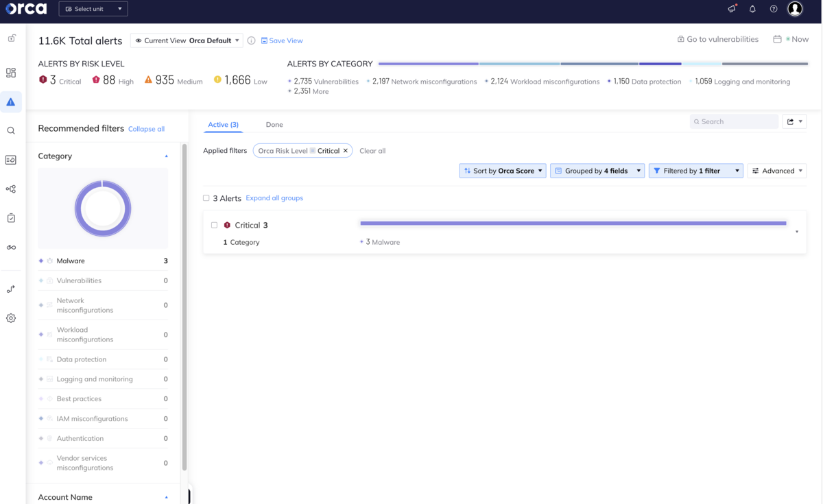The image size is (823, 504).
Task: Click the Malware bug icon in filters
Action: point(50,261)
